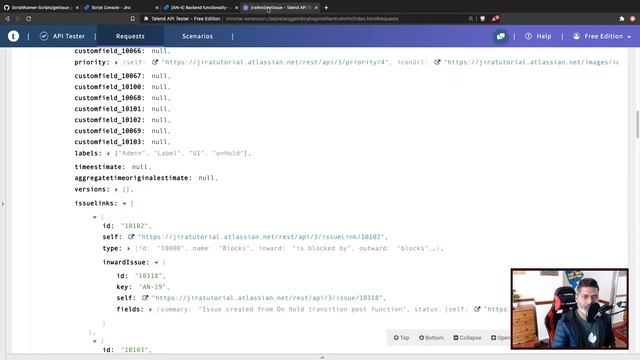Viewport: 640px width, 360px height.
Task: Switch to ScriptRunner-Scripts GitHub browser tab
Action: point(40,7)
